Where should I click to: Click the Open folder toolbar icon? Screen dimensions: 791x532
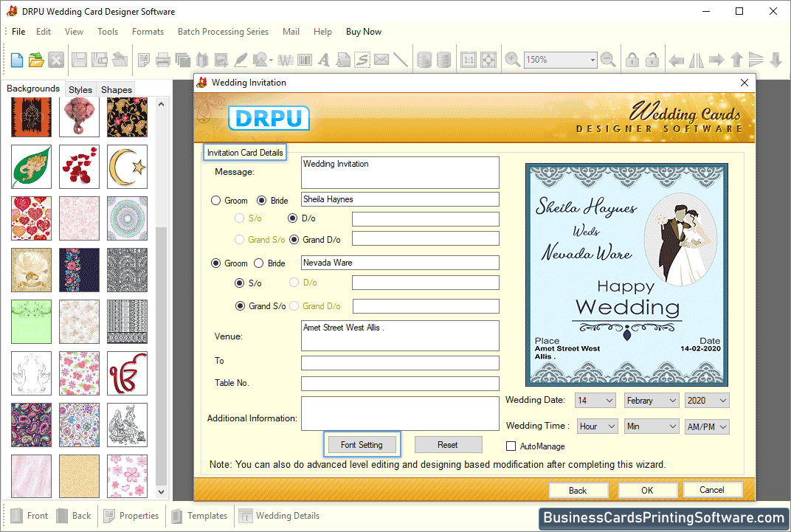[x=36, y=60]
